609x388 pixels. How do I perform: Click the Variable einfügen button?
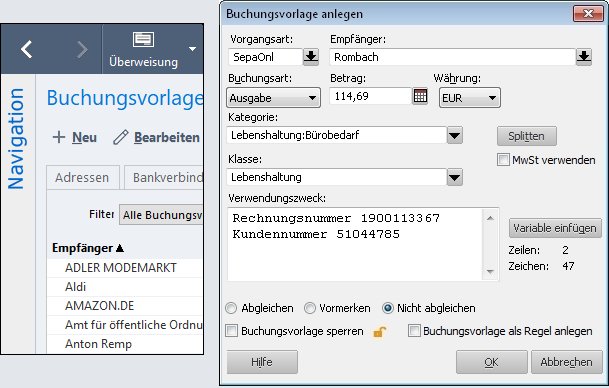pos(555,228)
